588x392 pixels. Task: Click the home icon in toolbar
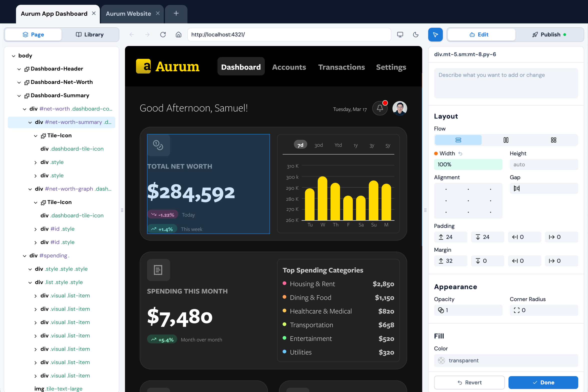178,34
